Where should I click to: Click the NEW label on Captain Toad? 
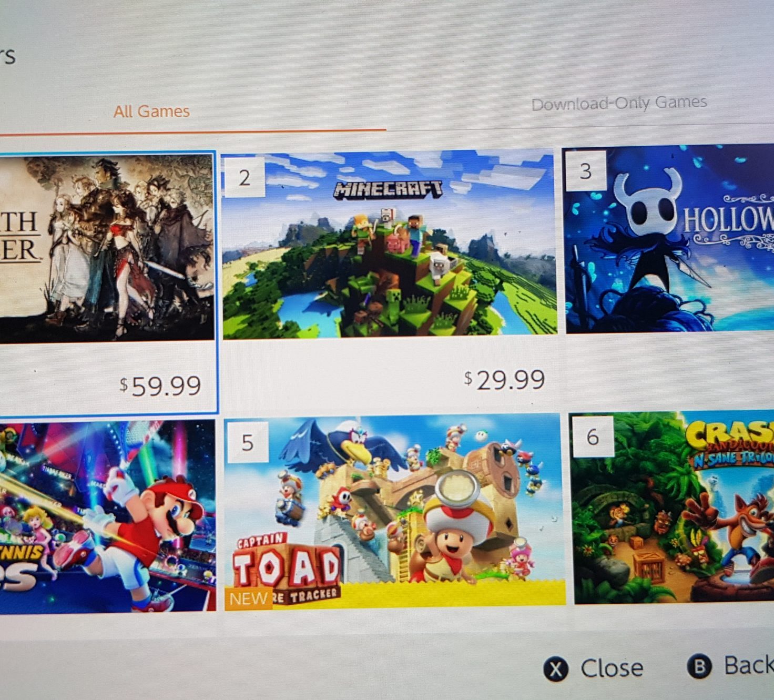tap(248, 598)
